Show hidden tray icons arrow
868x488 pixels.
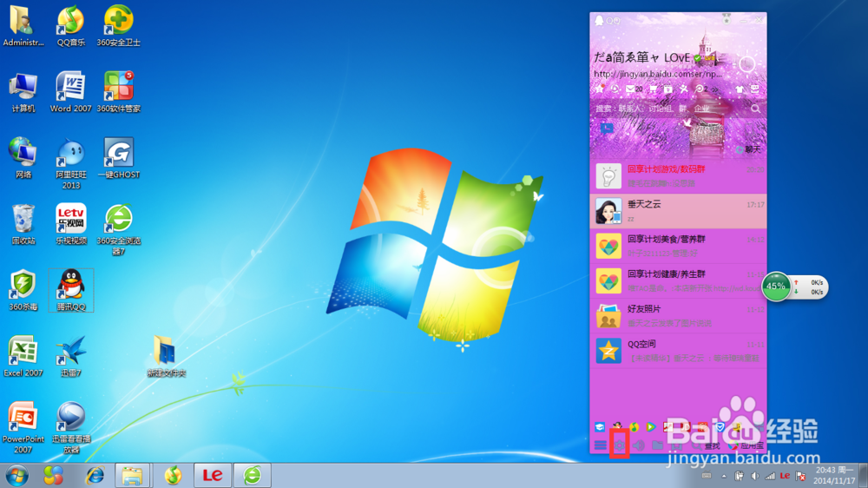(724, 476)
